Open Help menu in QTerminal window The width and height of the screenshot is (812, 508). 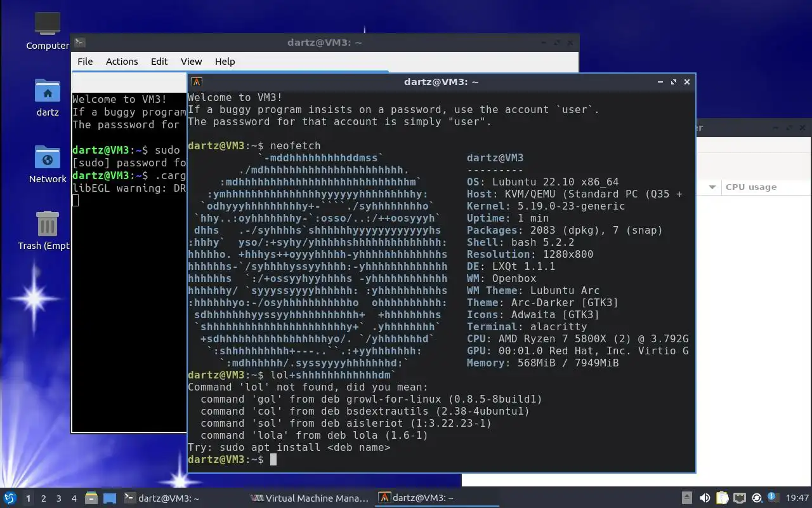pyautogui.click(x=225, y=62)
